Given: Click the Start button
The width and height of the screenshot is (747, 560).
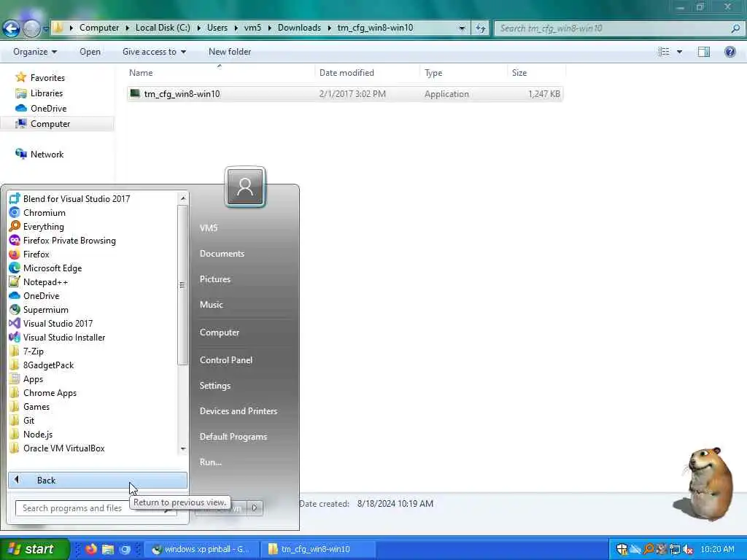Looking at the screenshot, I should tap(34, 549).
